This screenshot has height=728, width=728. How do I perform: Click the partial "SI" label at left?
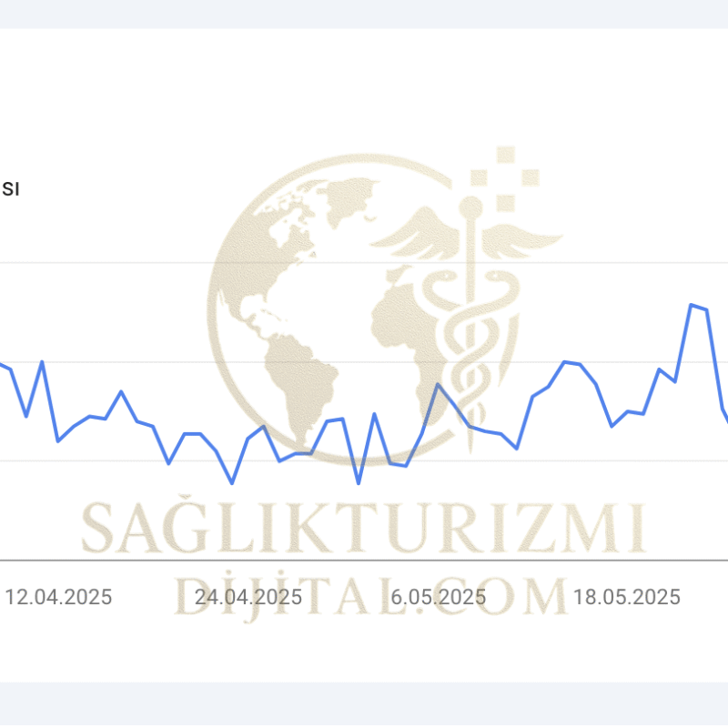pyautogui.click(x=11, y=189)
